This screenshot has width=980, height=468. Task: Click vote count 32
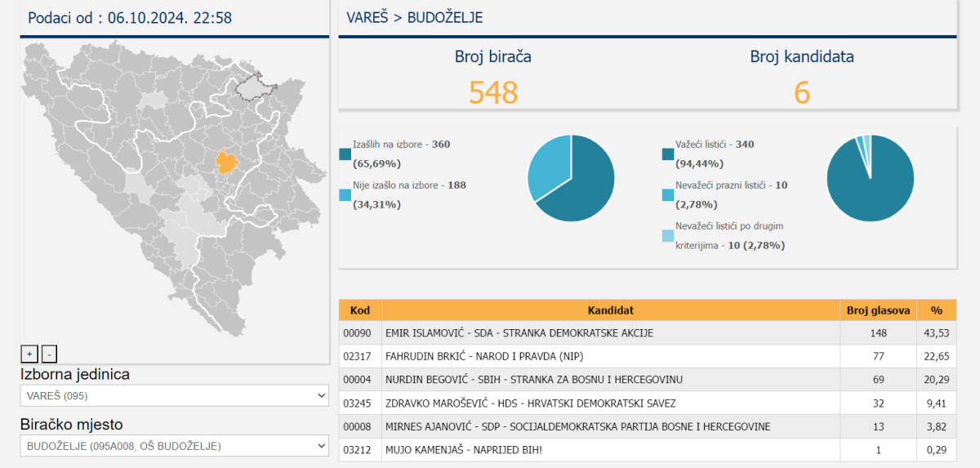point(878,403)
